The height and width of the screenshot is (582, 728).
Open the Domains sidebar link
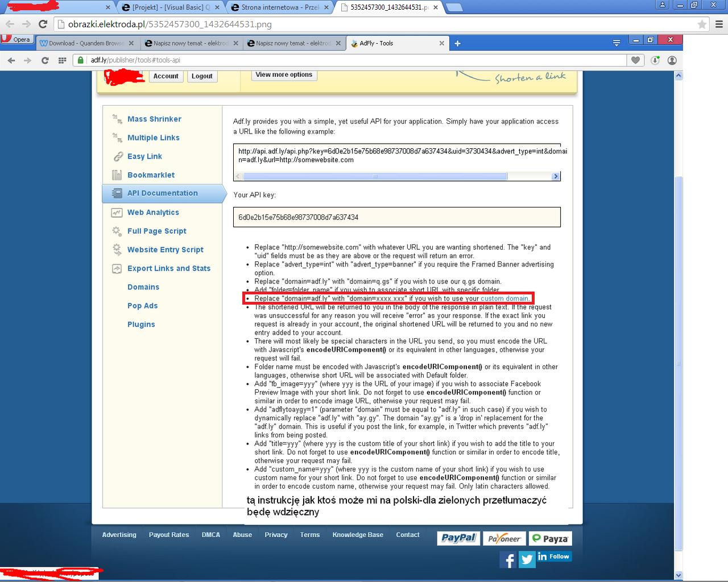pos(143,287)
